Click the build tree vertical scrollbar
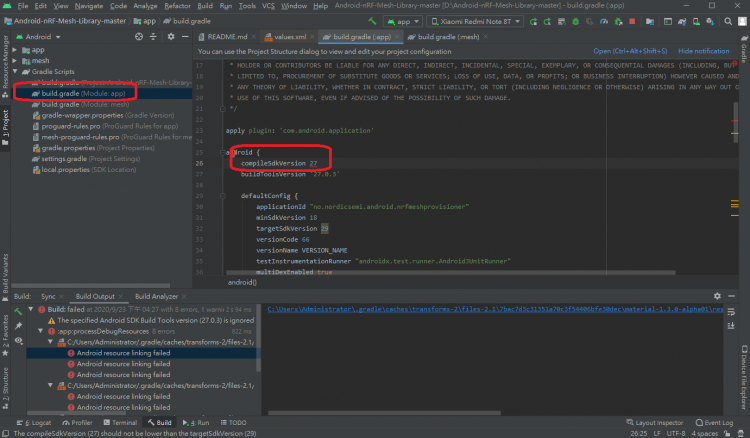Screen dimensions: 750x438 pyautogui.click(x=259, y=338)
